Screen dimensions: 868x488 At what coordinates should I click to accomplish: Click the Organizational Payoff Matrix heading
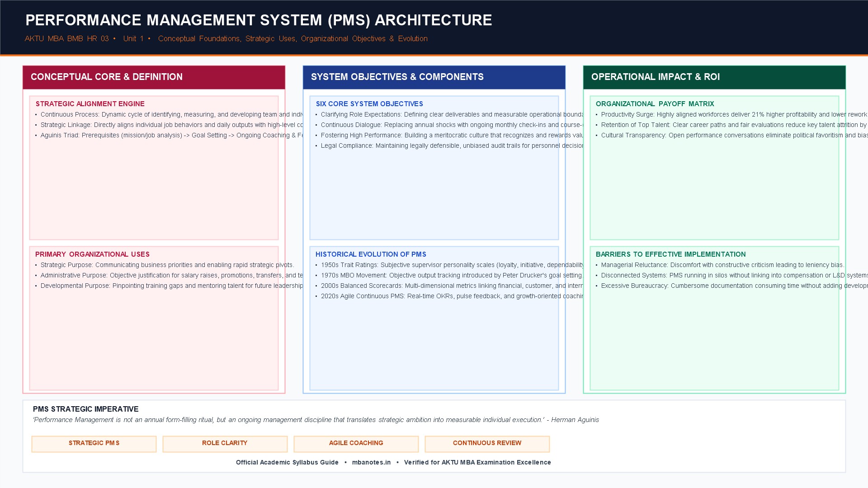(655, 104)
